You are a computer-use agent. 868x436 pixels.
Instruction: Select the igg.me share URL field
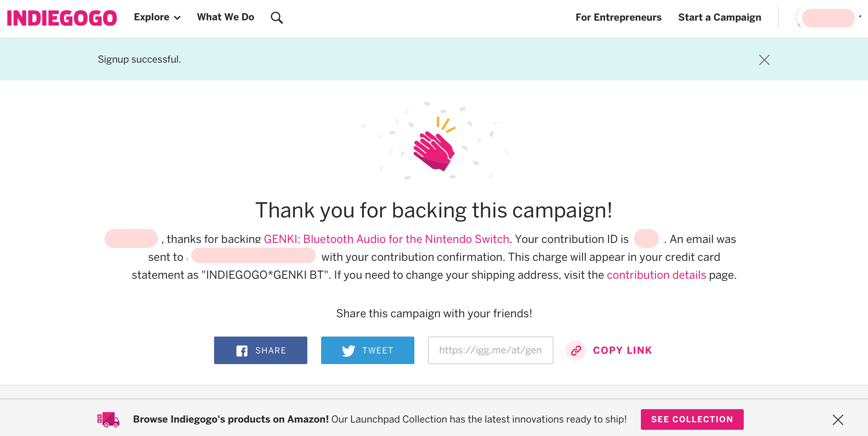coord(490,350)
